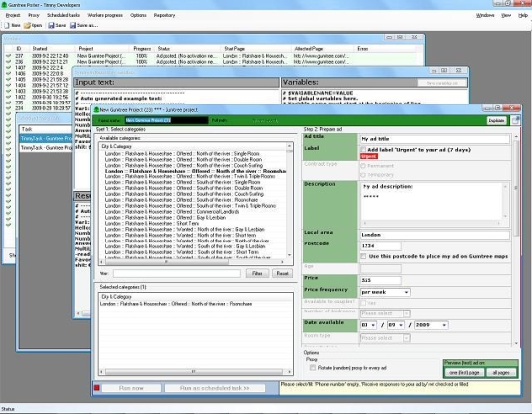The image size is (532, 414).
Task: Open the Scheduled tasks menu
Action: [x=63, y=15]
